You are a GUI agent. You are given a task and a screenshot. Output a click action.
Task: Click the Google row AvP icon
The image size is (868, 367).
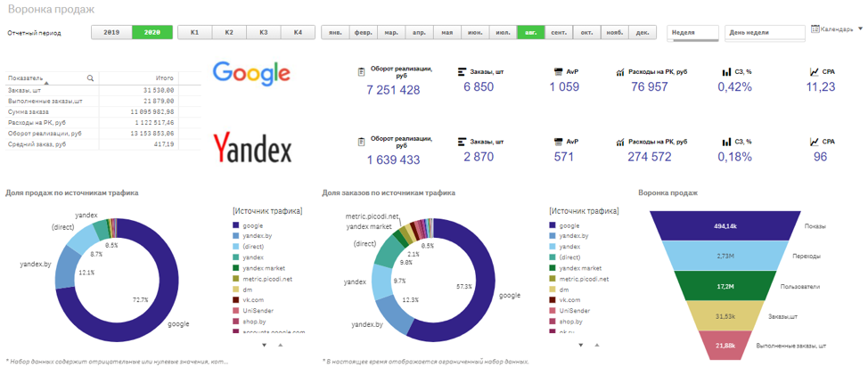pyautogui.click(x=558, y=71)
